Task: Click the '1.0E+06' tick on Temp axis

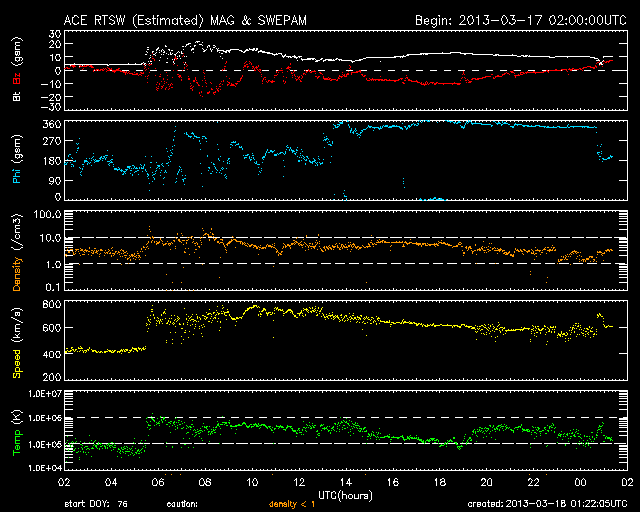Action: tap(45, 418)
